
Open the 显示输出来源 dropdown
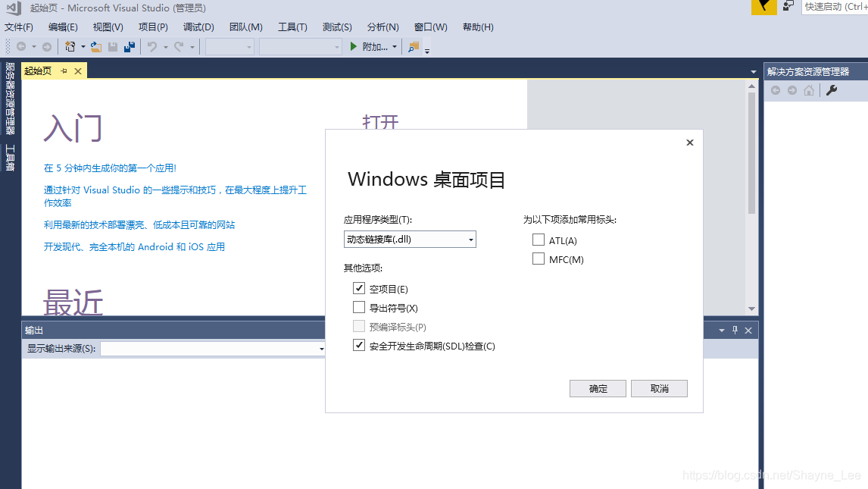tap(213, 348)
